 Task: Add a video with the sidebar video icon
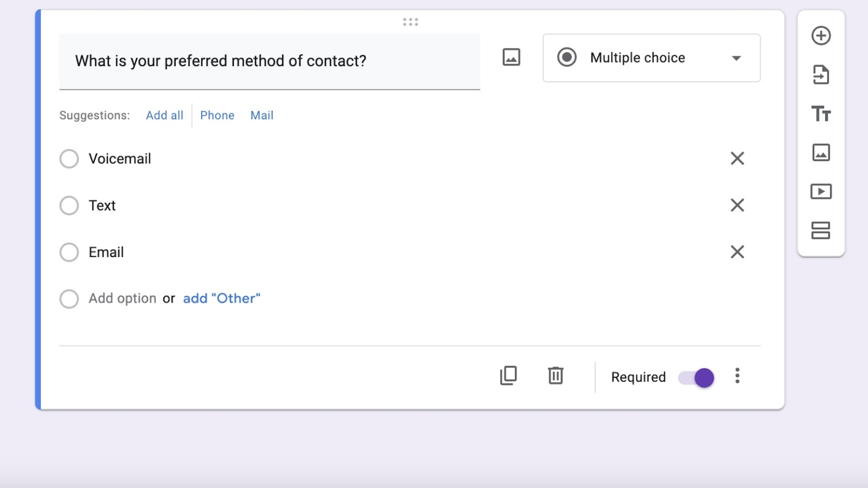[821, 191]
